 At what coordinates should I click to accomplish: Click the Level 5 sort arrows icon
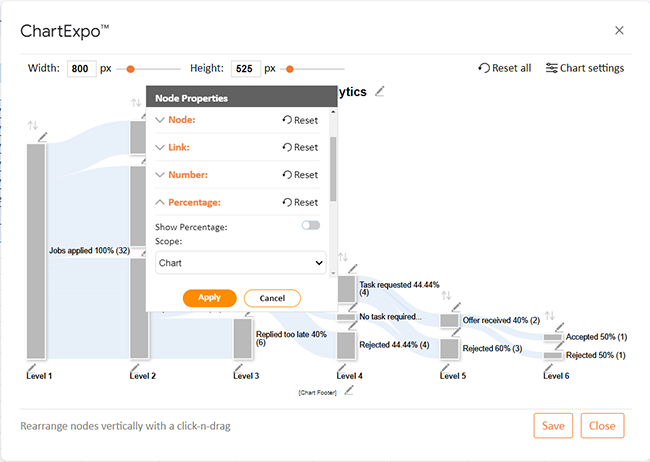coord(446,295)
